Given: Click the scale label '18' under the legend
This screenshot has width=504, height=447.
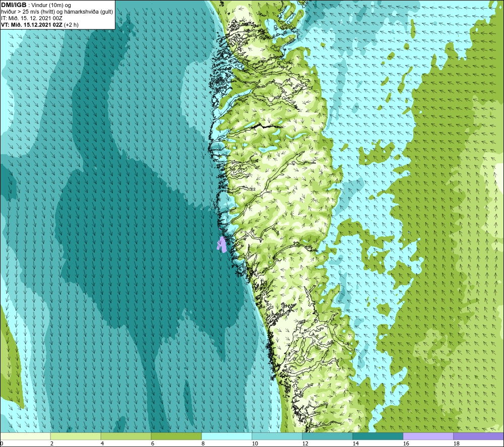Looking at the screenshot, I should pos(456,443).
